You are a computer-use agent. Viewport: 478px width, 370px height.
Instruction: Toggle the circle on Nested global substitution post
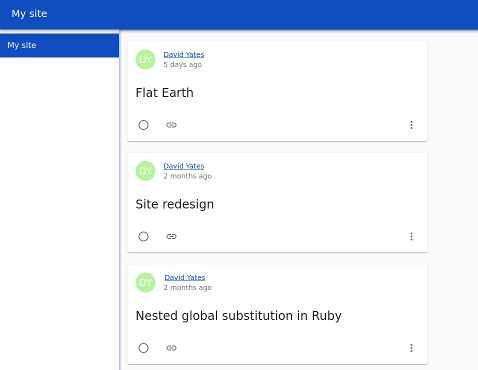pos(143,348)
